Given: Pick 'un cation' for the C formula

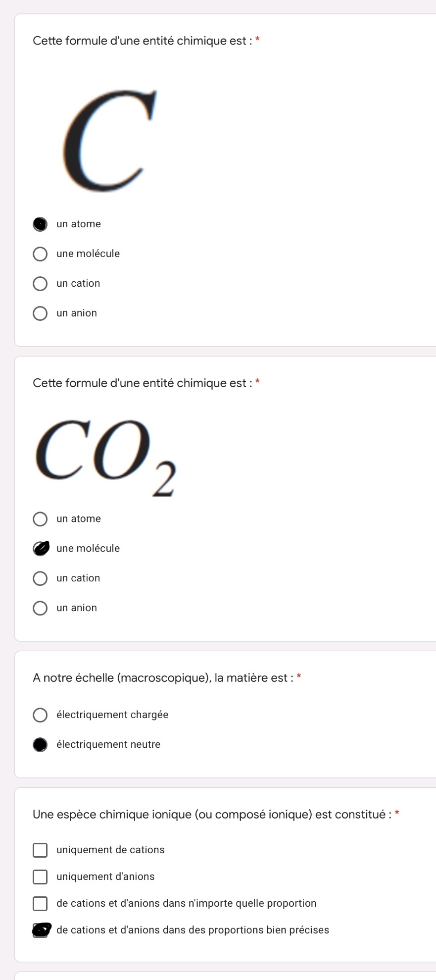Looking at the screenshot, I should [40, 284].
